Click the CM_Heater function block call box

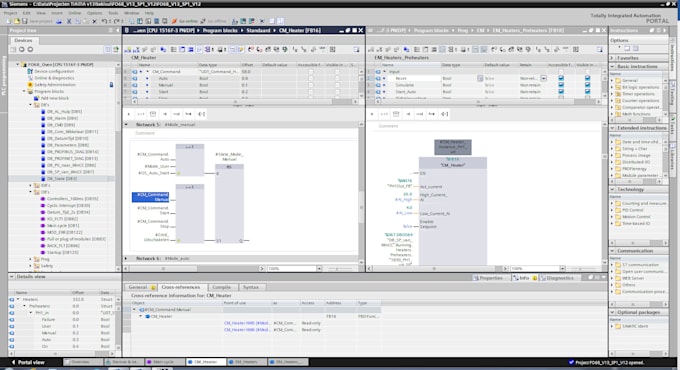click(453, 211)
